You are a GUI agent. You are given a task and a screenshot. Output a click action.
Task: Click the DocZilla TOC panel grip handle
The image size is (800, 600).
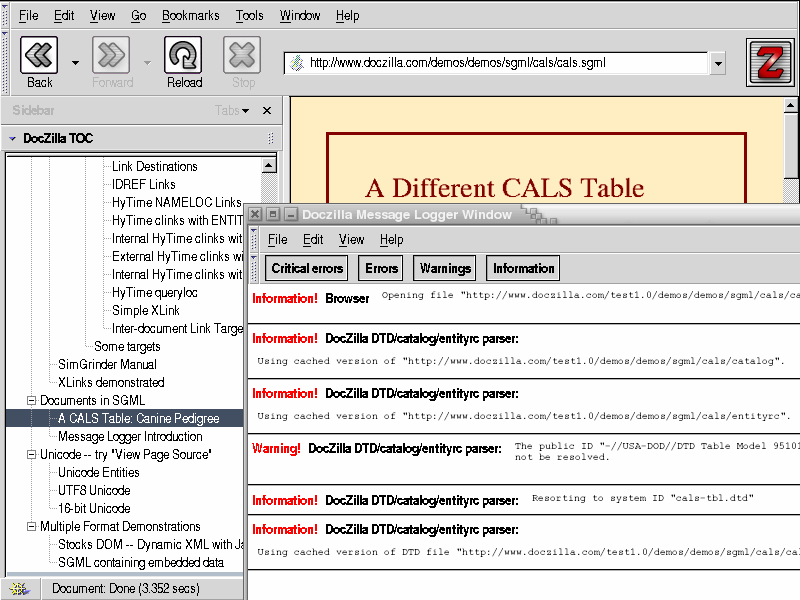point(271,138)
